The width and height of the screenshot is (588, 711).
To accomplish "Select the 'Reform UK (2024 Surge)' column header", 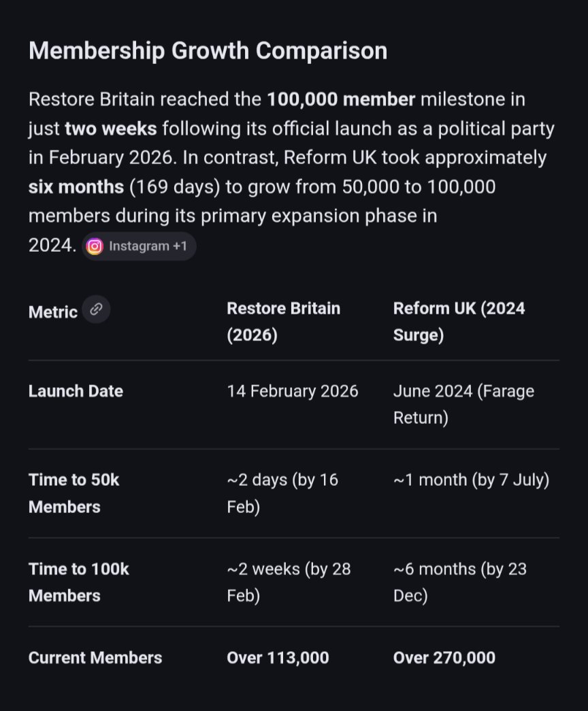I will pyautogui.click(x=459, y=322).
